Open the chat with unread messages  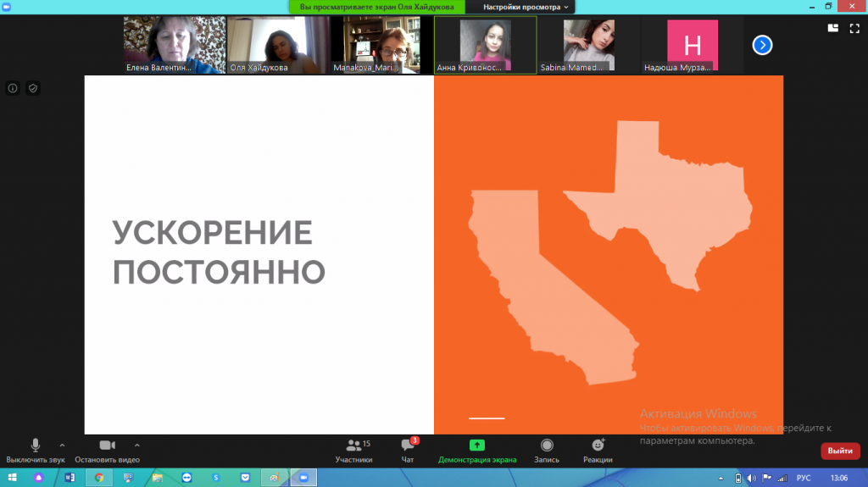click(x=408, y=450)
